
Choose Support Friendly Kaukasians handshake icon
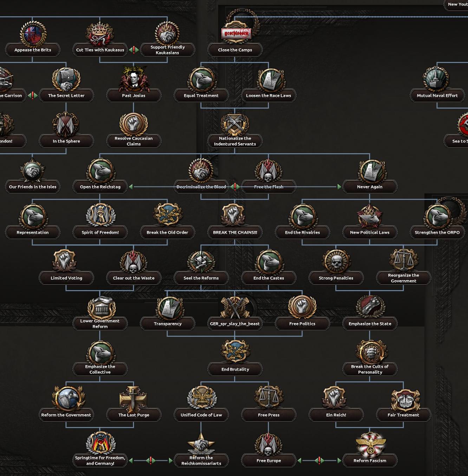click(167, 33)
